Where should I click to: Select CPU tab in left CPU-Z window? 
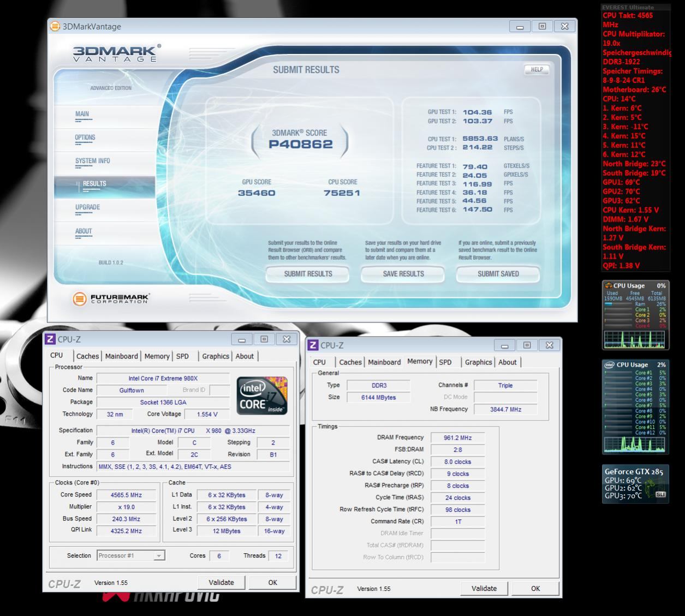pyautogui.click(x=57, y=355)
